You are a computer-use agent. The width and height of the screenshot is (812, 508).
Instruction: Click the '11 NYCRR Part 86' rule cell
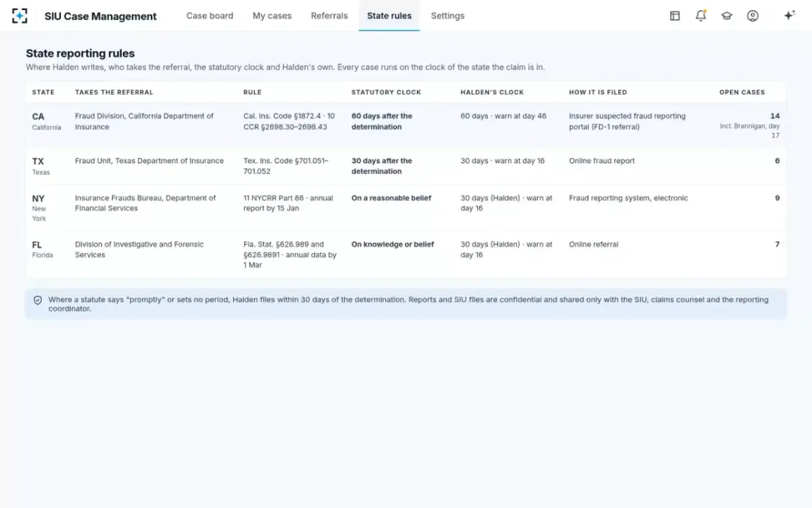pyautogui.click(x=288, y=203)
